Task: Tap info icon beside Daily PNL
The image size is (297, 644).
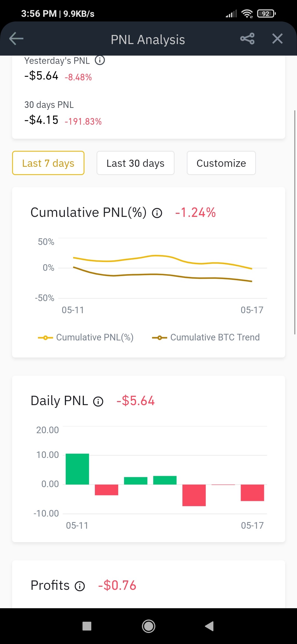Action: pyautogui.click(x=98, y=402)
